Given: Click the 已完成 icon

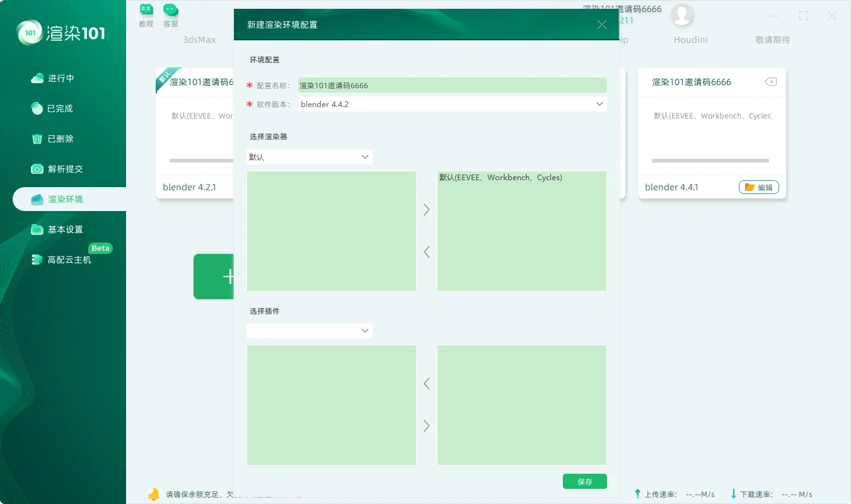Looking at the screenshot, I should pyautogui.click(x=37, y=108).
